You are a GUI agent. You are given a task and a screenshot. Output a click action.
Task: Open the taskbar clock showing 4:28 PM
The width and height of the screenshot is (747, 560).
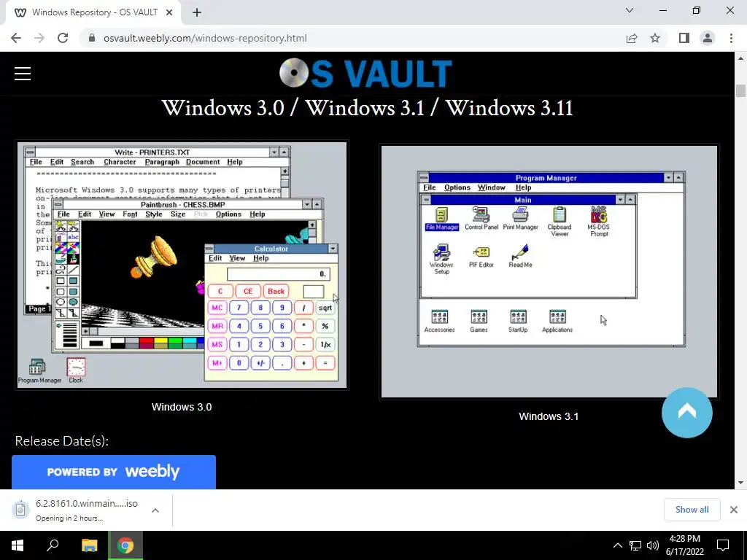[x=684, y=545]
